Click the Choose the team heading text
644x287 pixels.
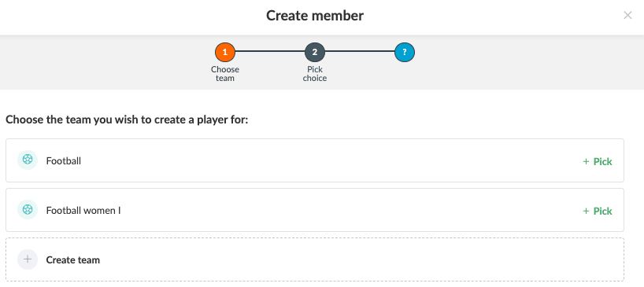(127, 120)
